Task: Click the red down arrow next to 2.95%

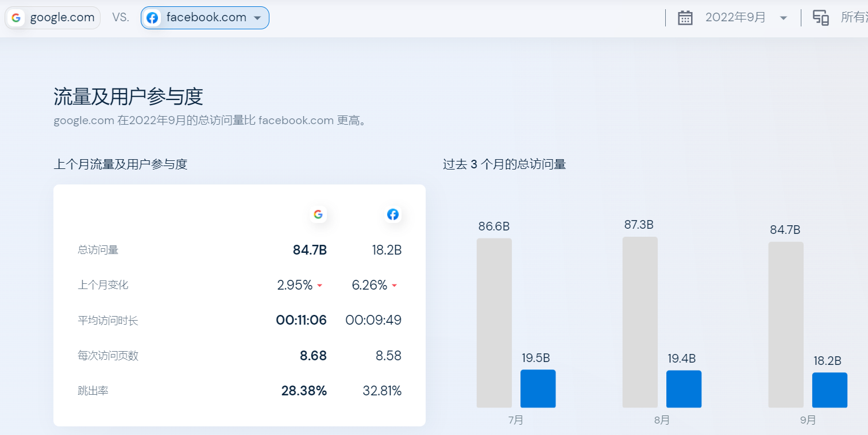Action: (320, 286)
